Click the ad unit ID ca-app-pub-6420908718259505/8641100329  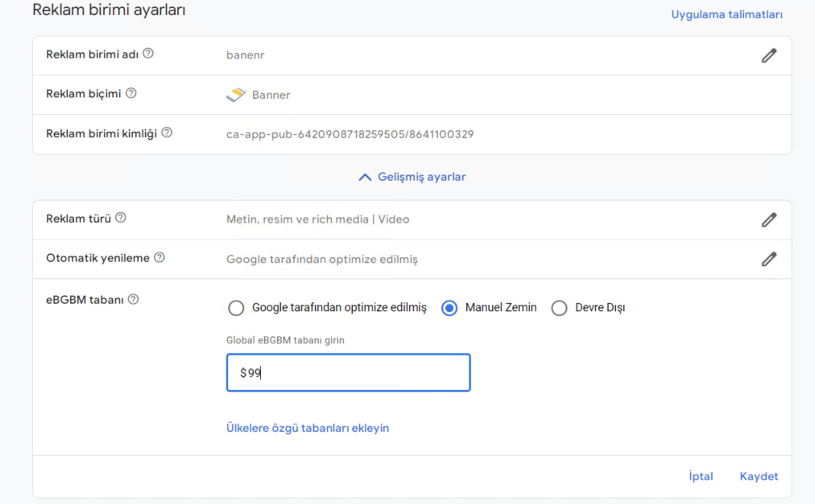coord(350,134)
